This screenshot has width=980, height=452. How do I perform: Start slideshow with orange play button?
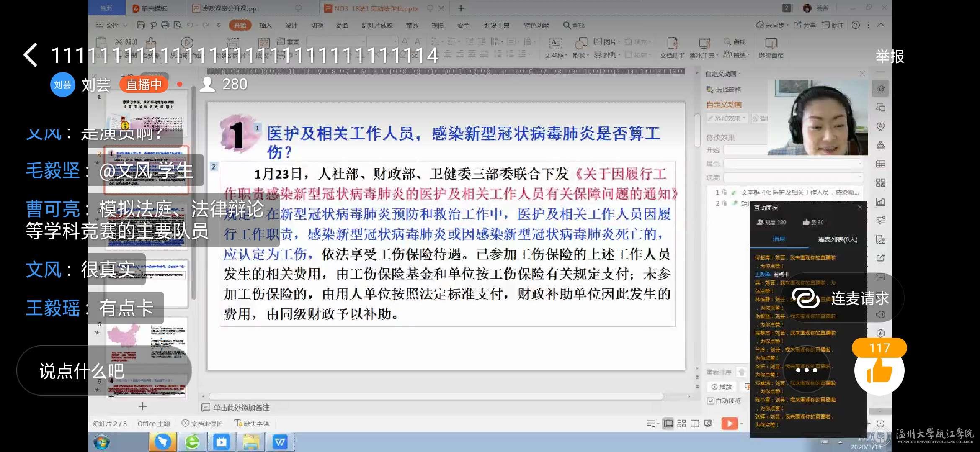(730, 424)
